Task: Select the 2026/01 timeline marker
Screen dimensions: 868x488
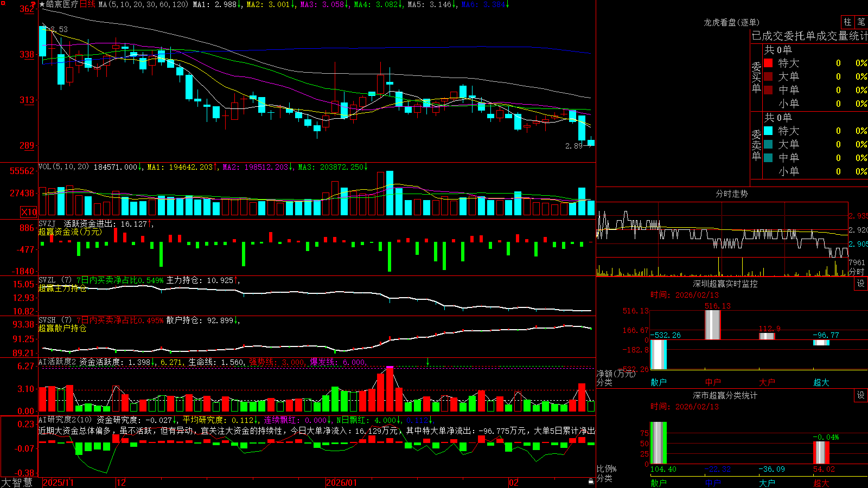Action: (342, 483)
